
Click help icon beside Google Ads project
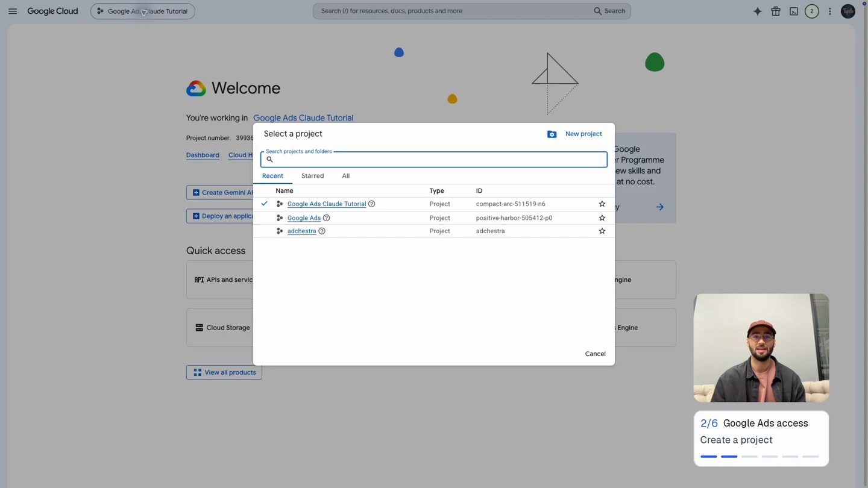click(326, 217)
